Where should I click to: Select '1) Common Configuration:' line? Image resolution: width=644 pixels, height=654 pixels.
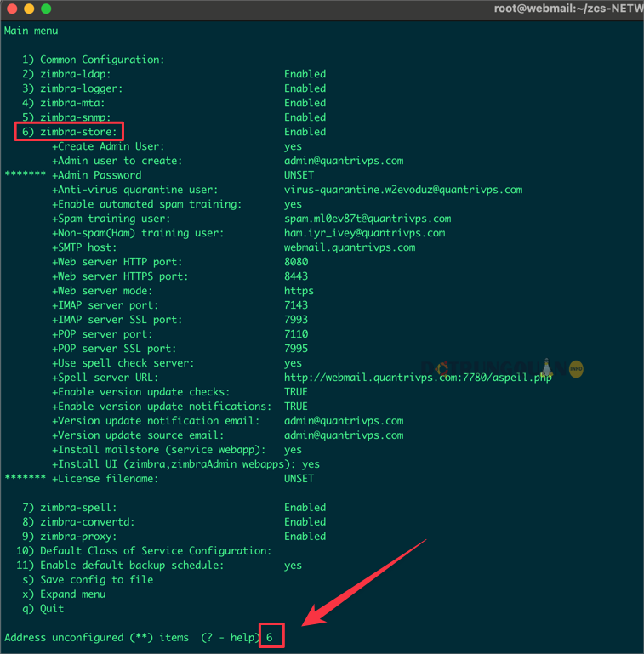coord(94,60)
